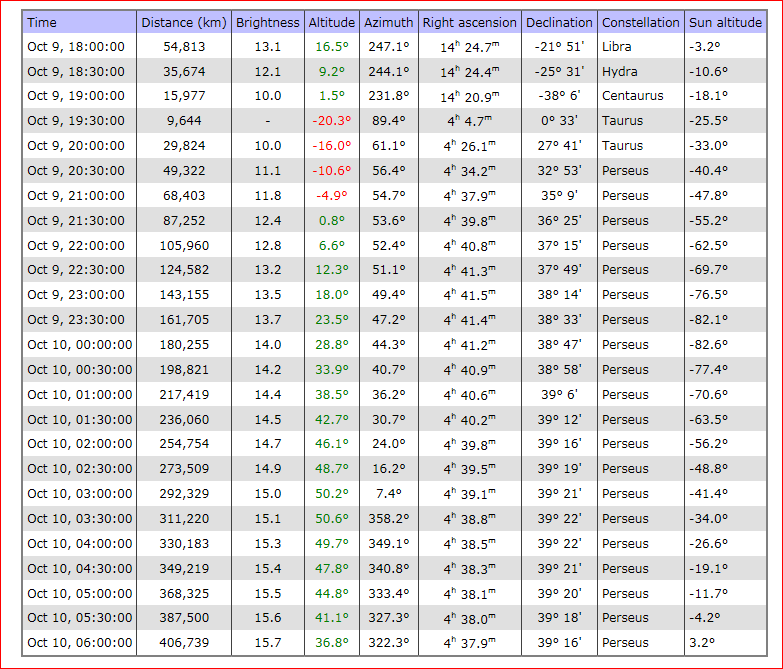Screen dimensions: 783x669
Task: Select Sun altitude -19.1°
Action: click(x=708, y=568)
